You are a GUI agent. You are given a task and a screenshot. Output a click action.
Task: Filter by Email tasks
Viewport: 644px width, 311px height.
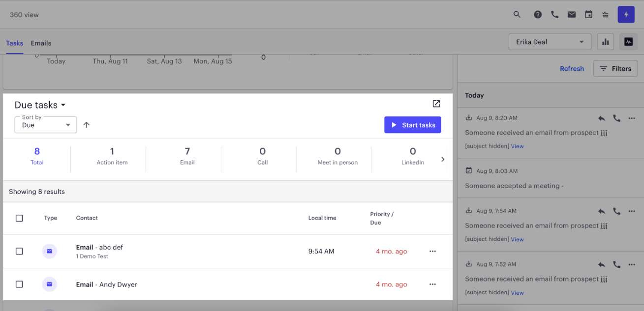[187, 156]
